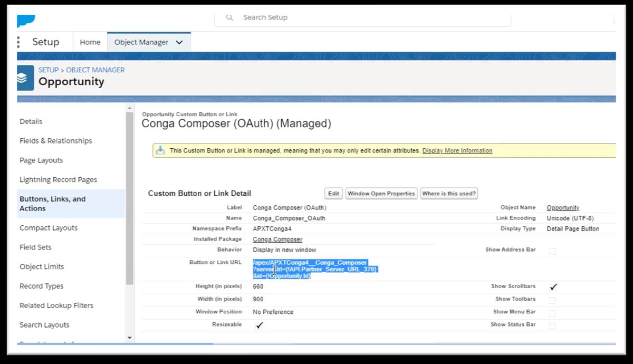Viewport: 633px width, 364px height.
Task: Click the No Preference window position value
Action: pos(273,312)
